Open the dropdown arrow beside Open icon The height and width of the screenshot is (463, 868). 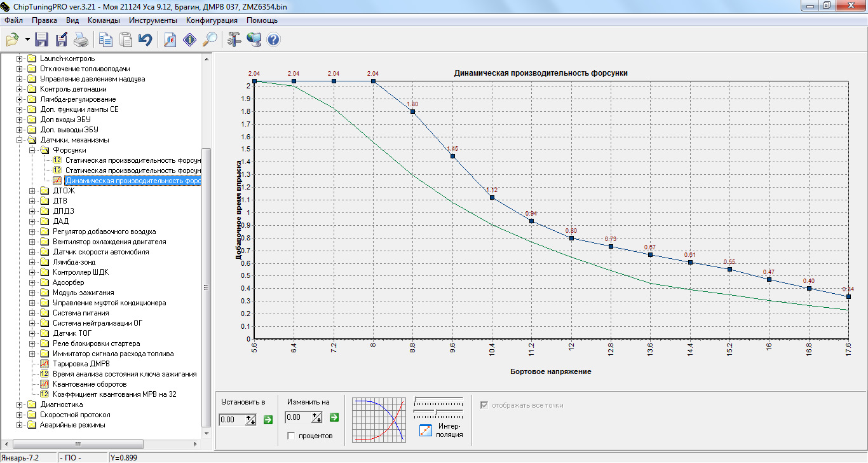tap(27, 40)
